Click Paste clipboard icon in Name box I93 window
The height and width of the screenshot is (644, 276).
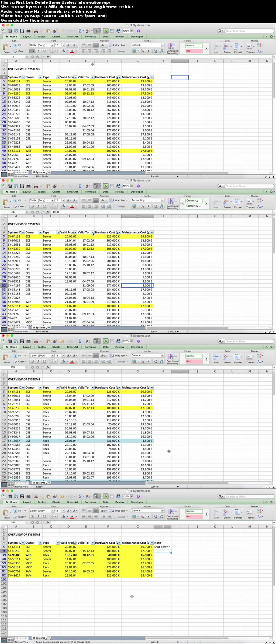pos(6,357)
